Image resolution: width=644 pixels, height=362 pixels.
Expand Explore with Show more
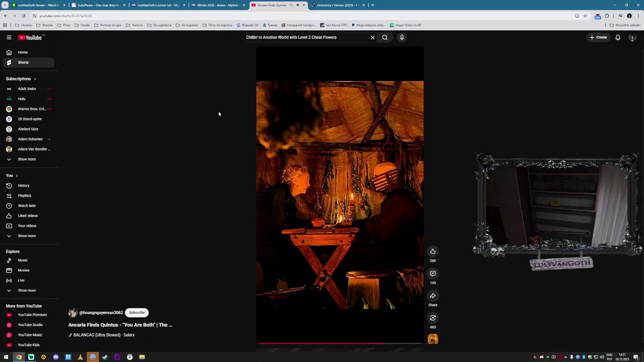(x=27, y=291)
